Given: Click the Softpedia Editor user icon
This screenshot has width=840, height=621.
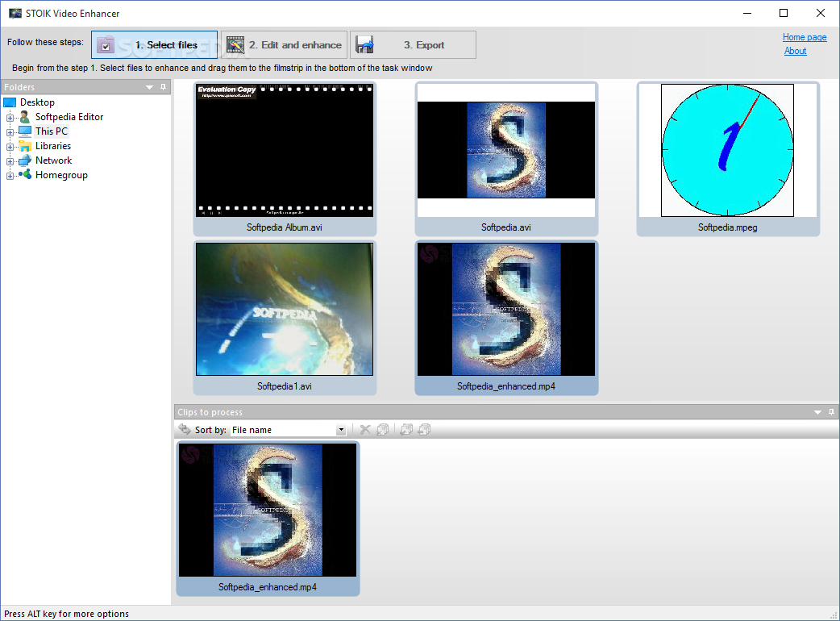Looking at the screenshot, I should pyautogui.click(x=25, y=117).
